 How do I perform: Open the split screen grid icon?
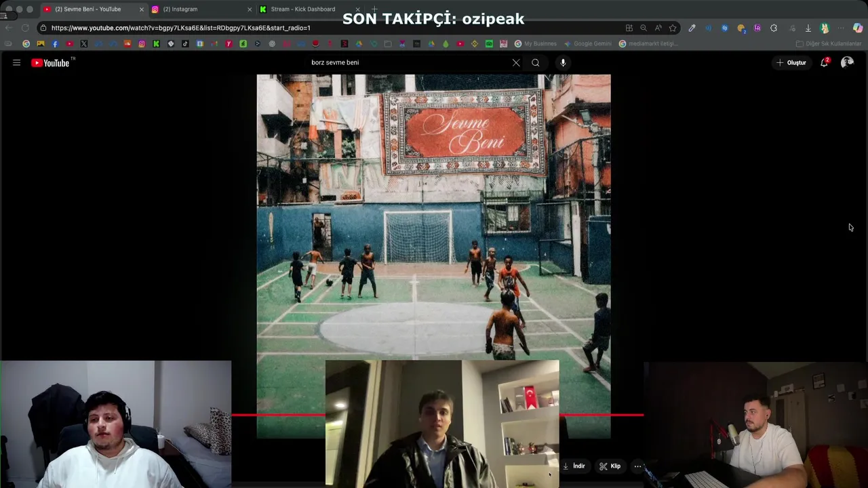point(629,28)
